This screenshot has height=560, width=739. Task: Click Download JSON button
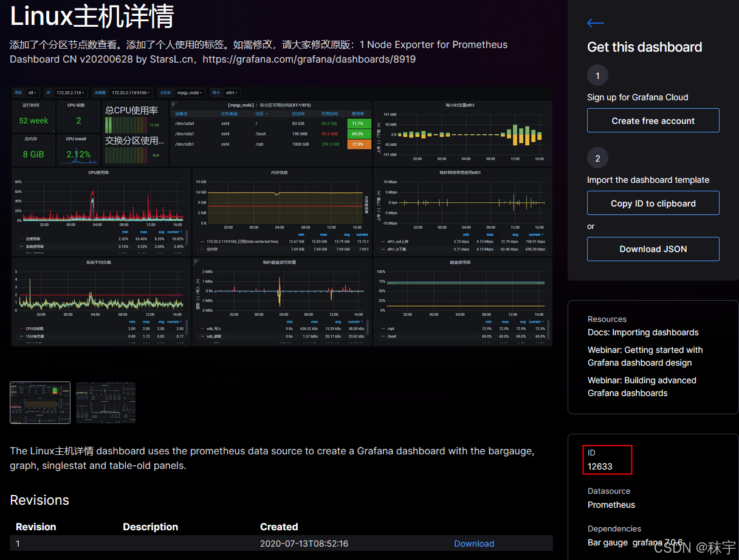coord(653,249)
